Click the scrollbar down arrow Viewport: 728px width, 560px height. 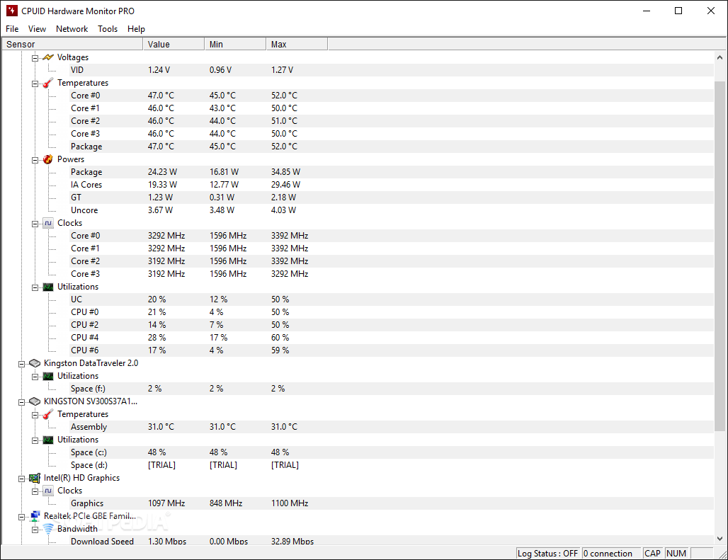click(x=720, y=539)
